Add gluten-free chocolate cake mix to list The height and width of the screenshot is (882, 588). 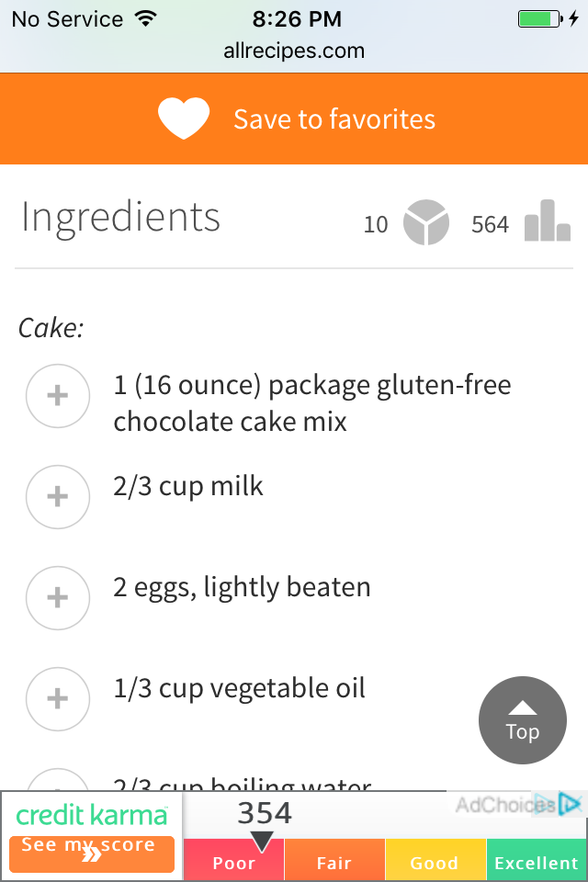click(x=58, y=396)
